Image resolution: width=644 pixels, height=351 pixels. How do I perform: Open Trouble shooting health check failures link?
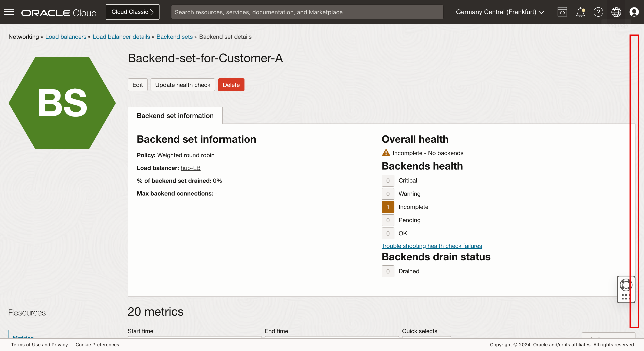tap(431, 246)
